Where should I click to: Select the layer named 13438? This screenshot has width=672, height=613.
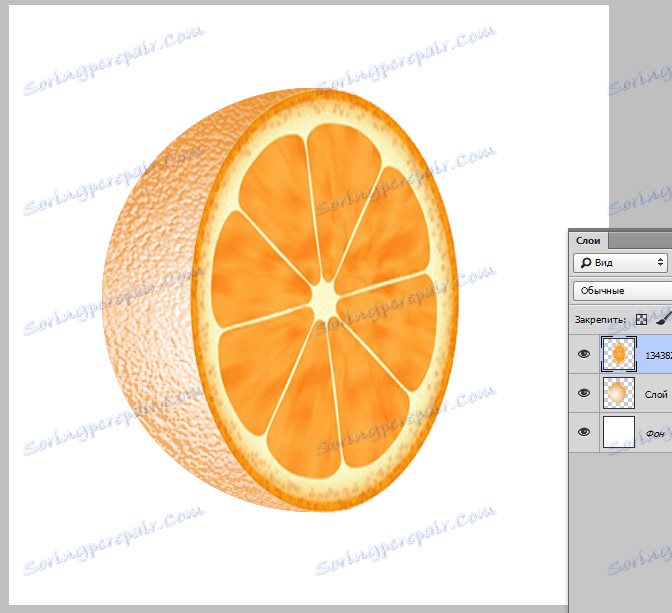(658, 355)
